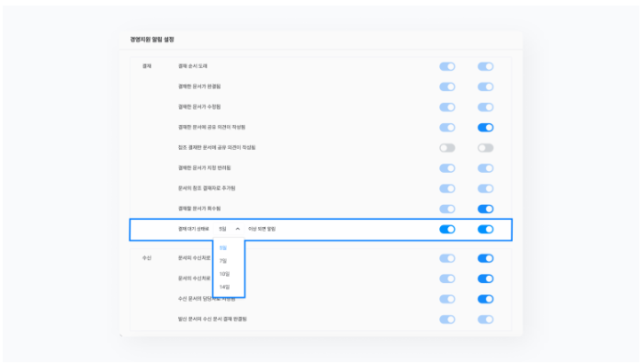Disable second switch in 결재 대기 상태로 row
The image size is (644, 364).
(x=485, y=229)
